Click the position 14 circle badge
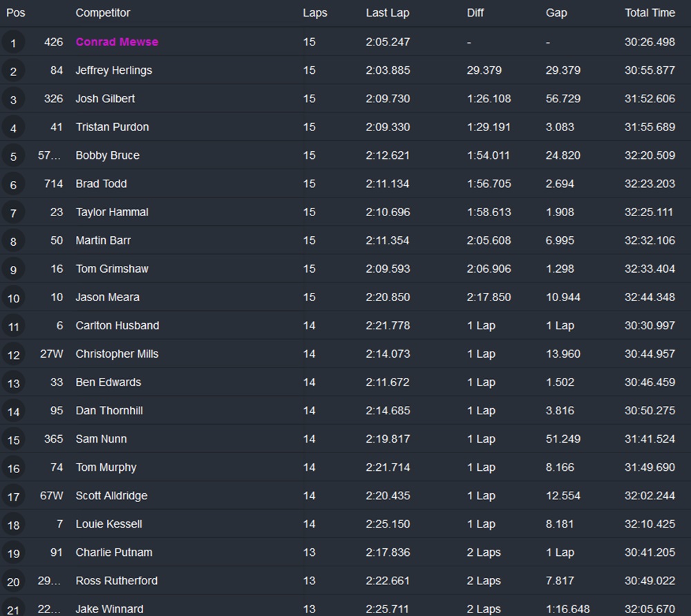The width and height of the screenshot is (691, 616). [x=13, y=412]
